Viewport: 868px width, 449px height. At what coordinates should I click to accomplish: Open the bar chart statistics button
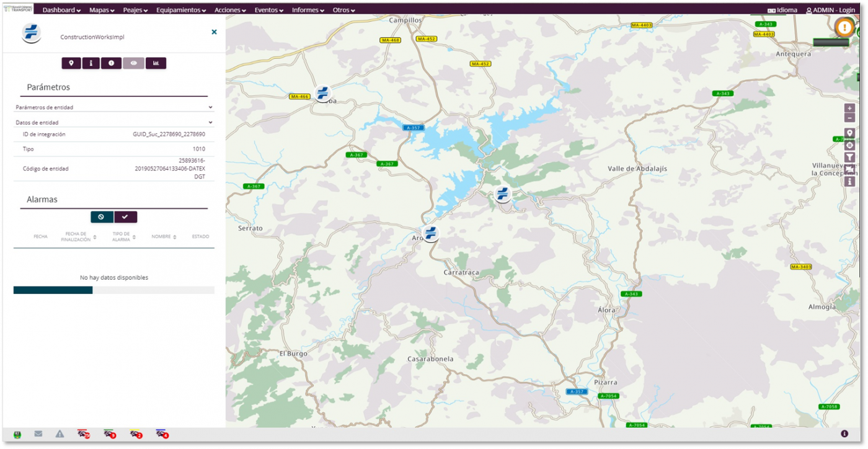click(x=156, y=63)
